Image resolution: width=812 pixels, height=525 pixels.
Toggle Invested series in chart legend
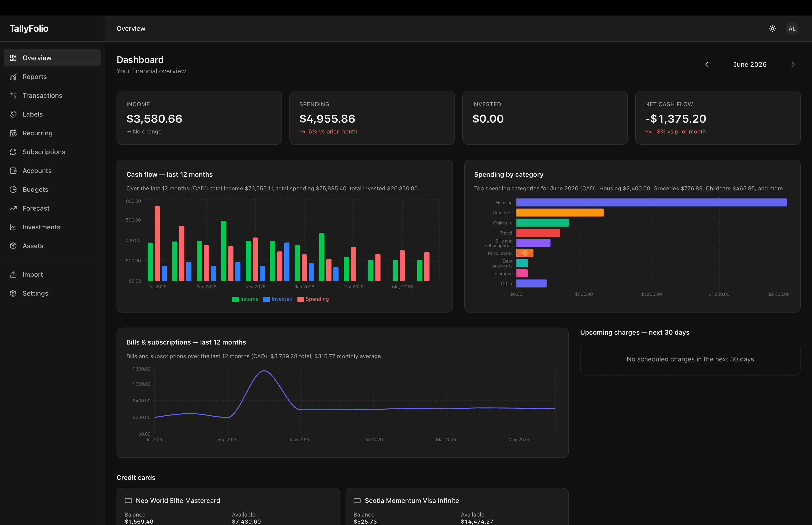[x=278, y=299]
